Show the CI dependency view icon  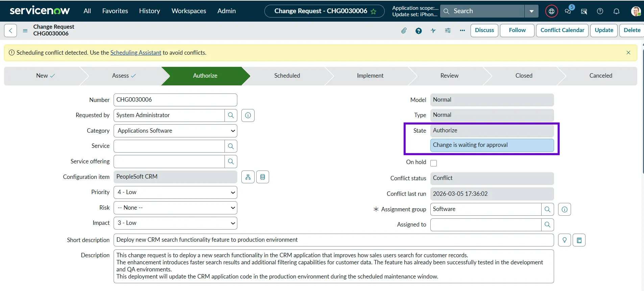pyautogui.click(x=248, y=177)
